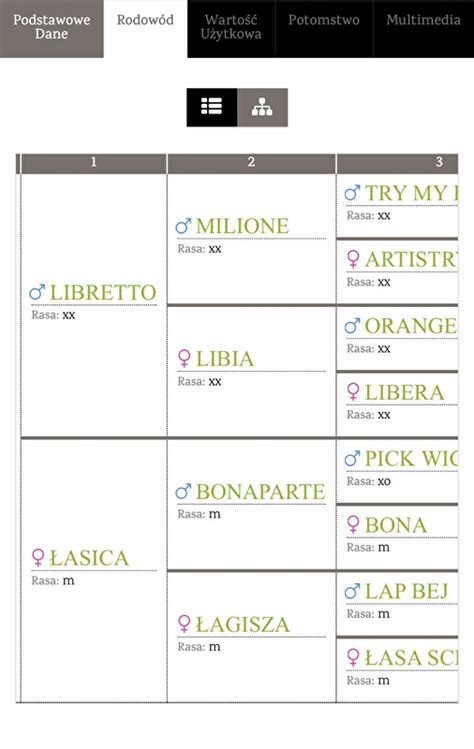Open LAP BEJ horse link
The width and height of the screenshot is (474, 749).
[x=406, y=591]
